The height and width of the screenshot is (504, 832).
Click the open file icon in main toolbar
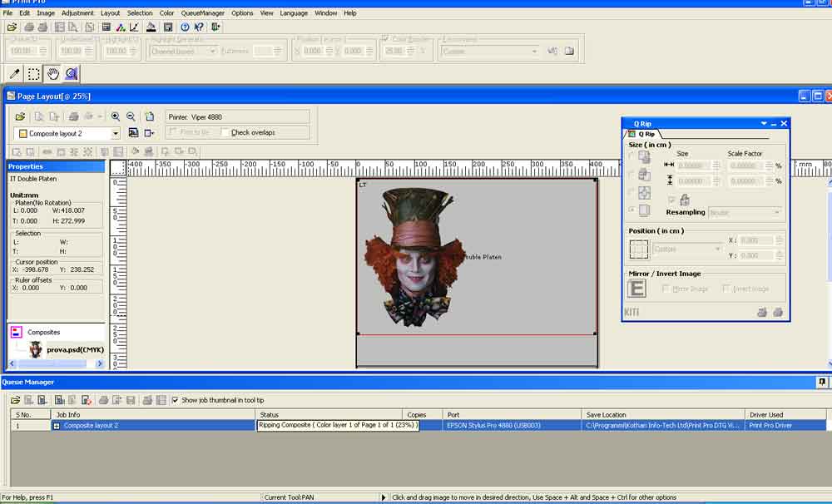click(12, 27)
